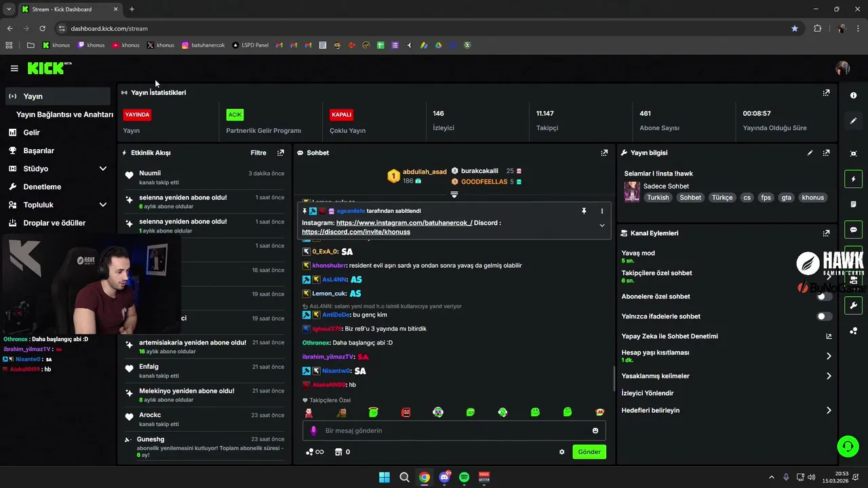Select the red angry face emote

[x=406, y=412]
